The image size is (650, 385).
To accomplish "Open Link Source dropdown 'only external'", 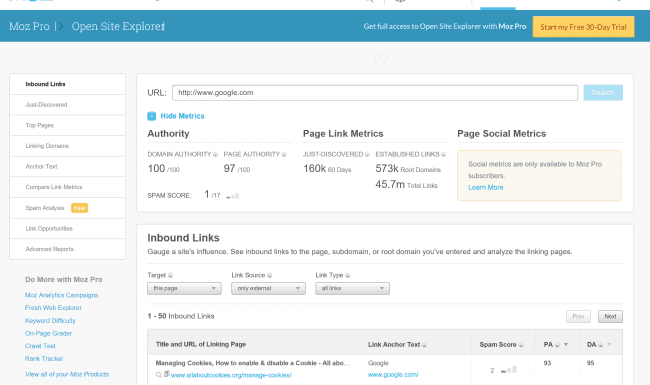I will [x=268, y=288].
